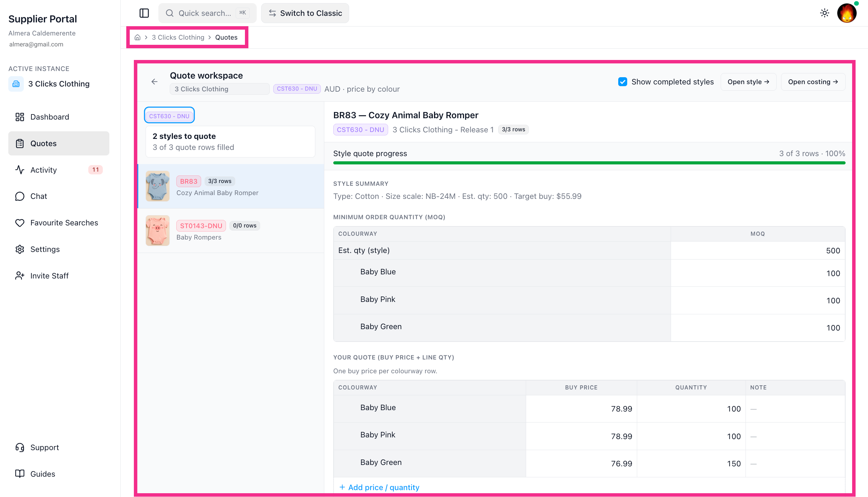Click the back arrow in Quote workspace
The image size is (868, 497).
click(x=155, y=82)
